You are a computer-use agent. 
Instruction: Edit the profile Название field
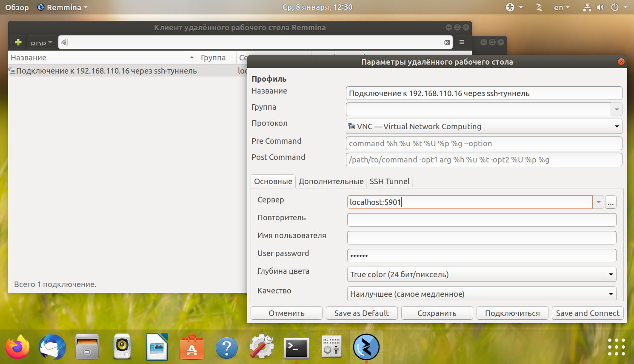point(484,93)
